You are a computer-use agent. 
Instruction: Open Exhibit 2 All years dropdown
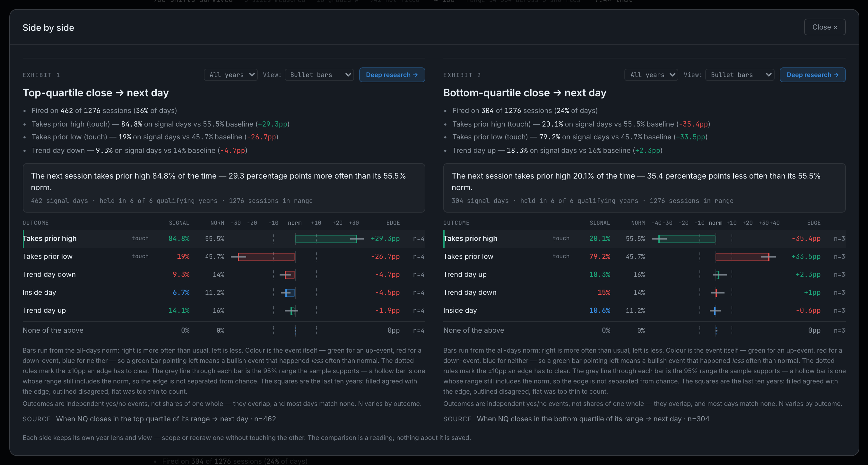point(651,75)
